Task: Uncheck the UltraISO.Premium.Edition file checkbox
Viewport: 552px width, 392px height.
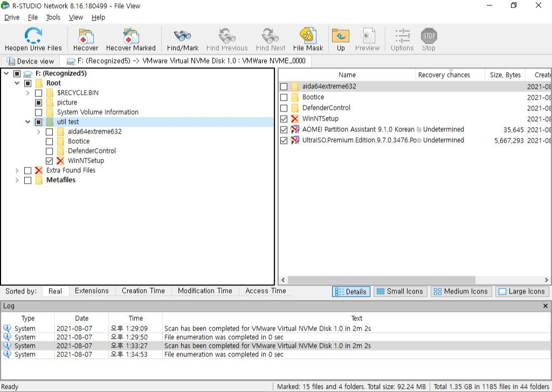Action: (x=284, y=141)
